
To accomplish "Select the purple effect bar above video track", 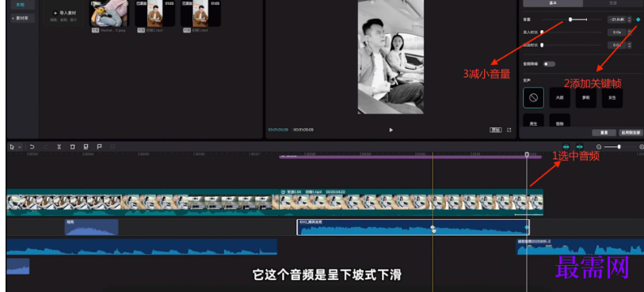I will (410, 157).
